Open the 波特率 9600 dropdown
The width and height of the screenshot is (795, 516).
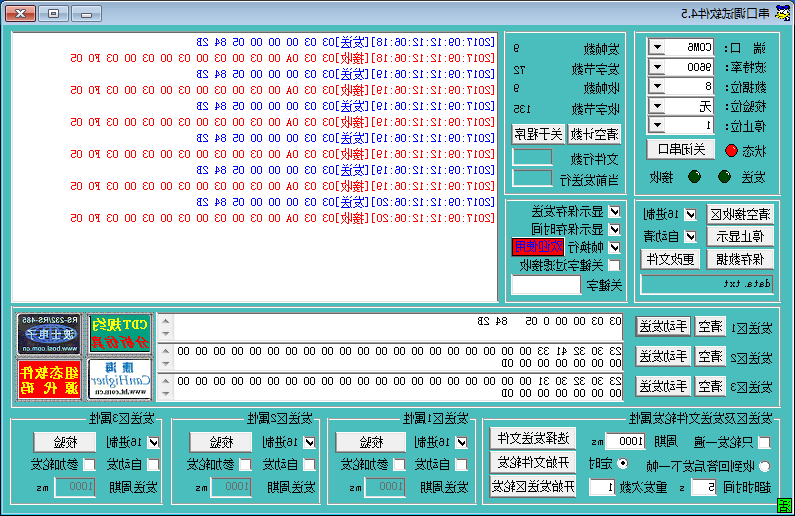click(657, 67)
